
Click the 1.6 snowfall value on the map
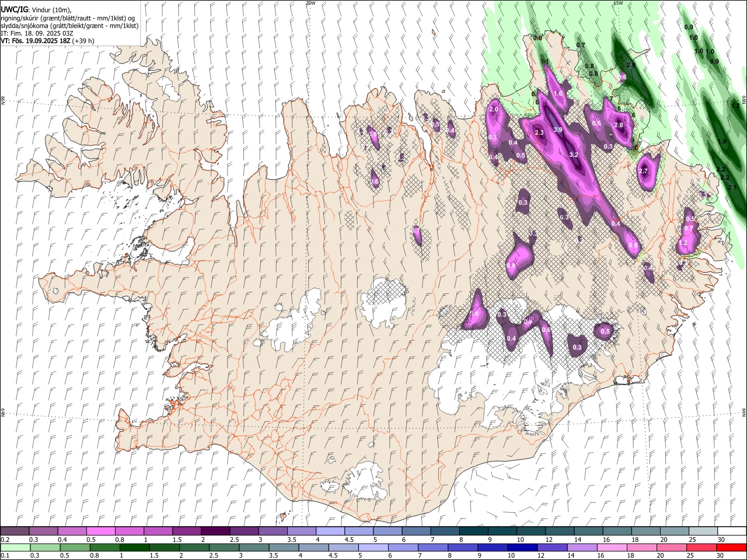558,93
